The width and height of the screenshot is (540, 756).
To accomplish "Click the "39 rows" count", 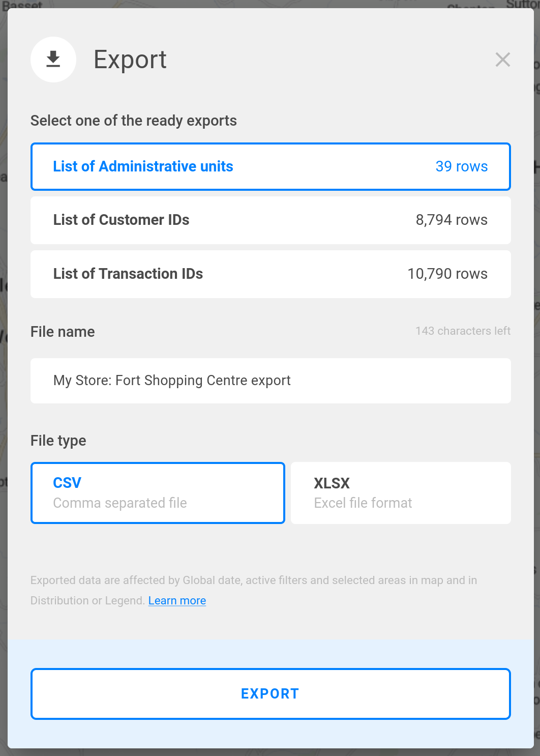I will click(461, 166).
